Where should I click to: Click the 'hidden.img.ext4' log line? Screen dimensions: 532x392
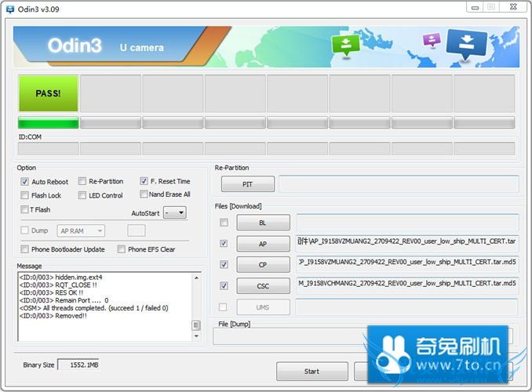click(61, 277)
